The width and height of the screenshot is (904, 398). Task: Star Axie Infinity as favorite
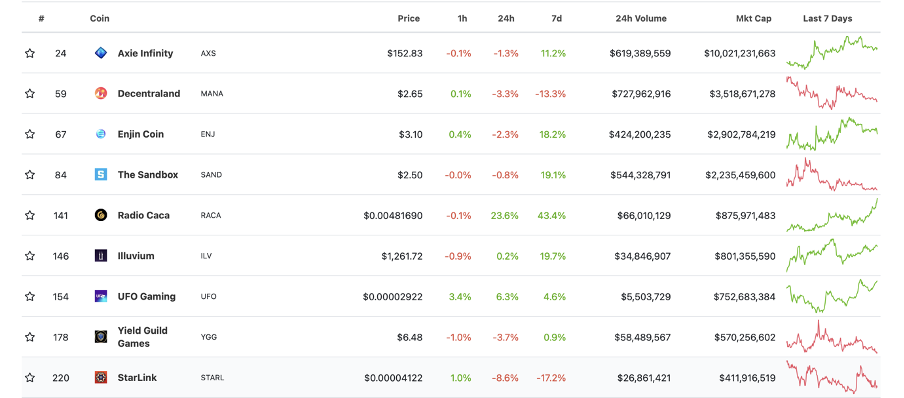coord(30,53)
